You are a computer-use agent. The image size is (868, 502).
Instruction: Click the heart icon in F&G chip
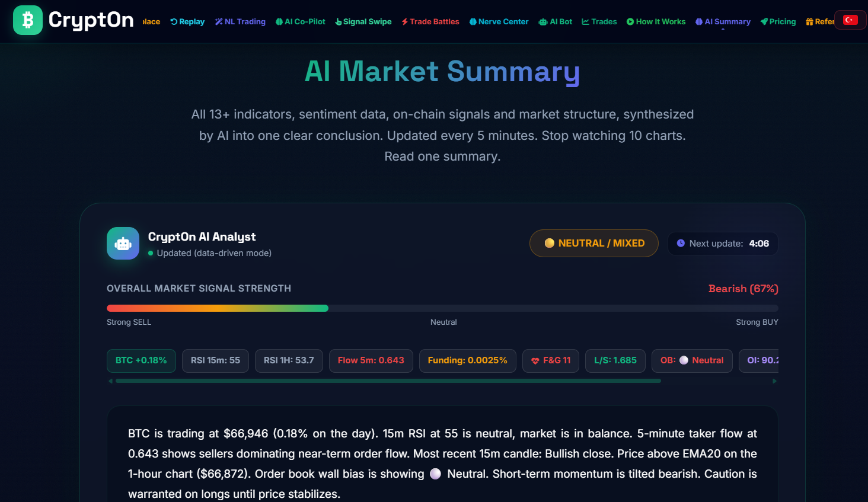(x=535, y=360)
